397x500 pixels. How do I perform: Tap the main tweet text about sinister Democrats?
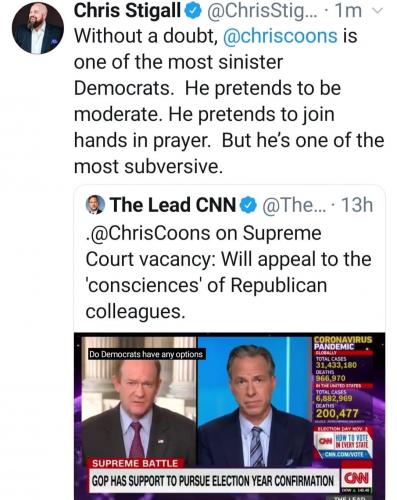tap(229, 101)
